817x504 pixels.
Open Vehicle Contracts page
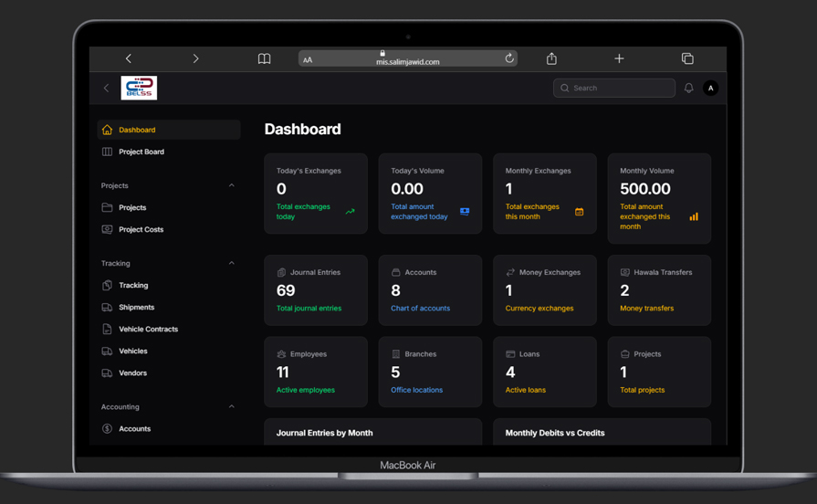[148, 329]
